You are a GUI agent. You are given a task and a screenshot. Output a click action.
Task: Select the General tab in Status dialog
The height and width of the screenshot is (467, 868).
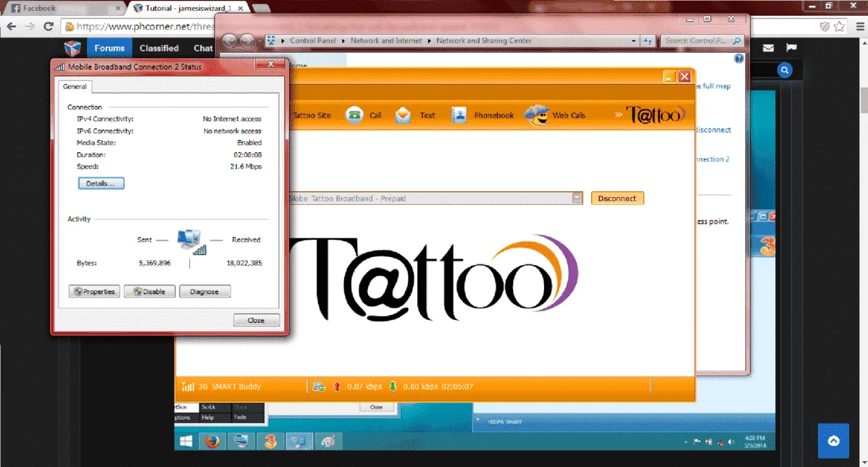pyautogui.click(x=75, y=87)
